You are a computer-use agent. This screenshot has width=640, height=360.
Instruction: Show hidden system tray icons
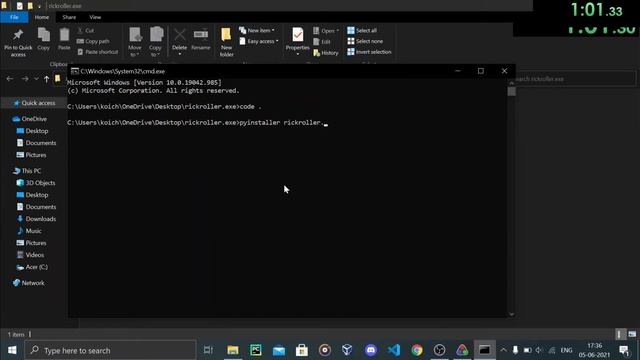[503, 350]
